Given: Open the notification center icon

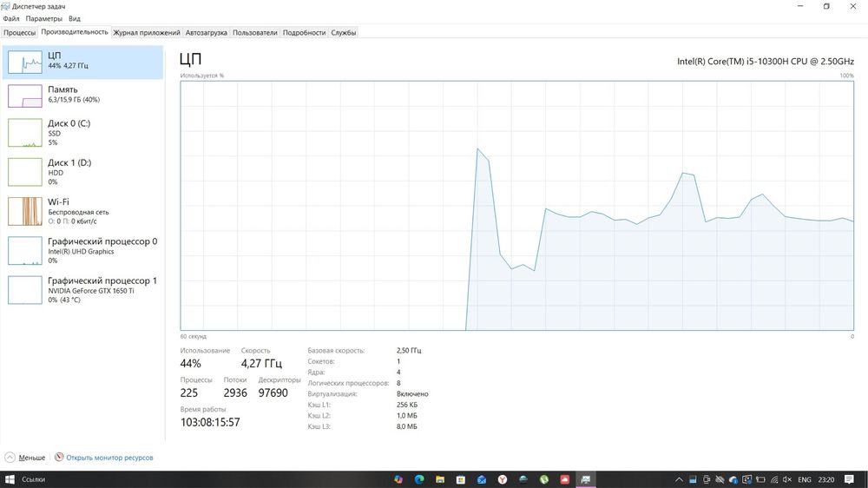Looking at the screenshot, I should [849, 479].
